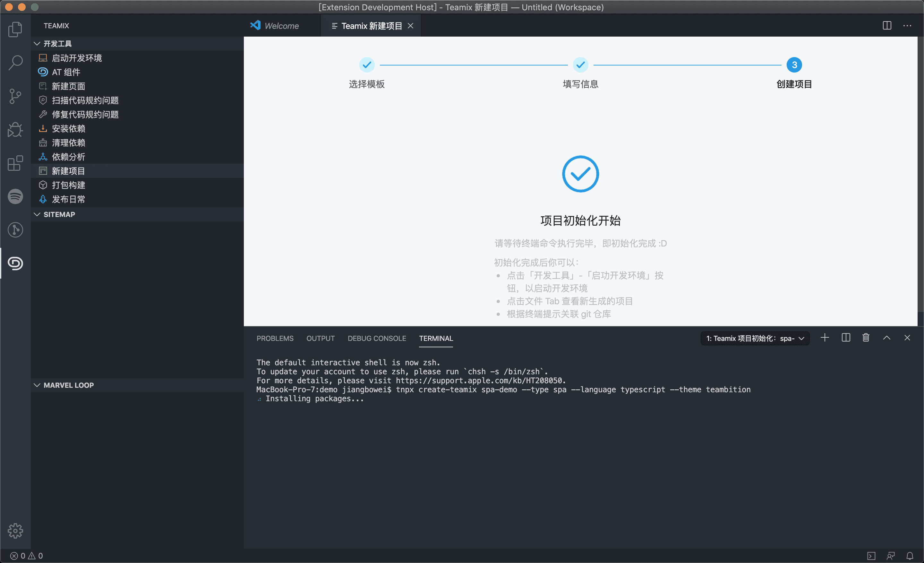Image resolution: width=924 pixels, height=563 pixels.
Task: Click 发布日常 in the sidebar
Action: click(x=137, y=199)
